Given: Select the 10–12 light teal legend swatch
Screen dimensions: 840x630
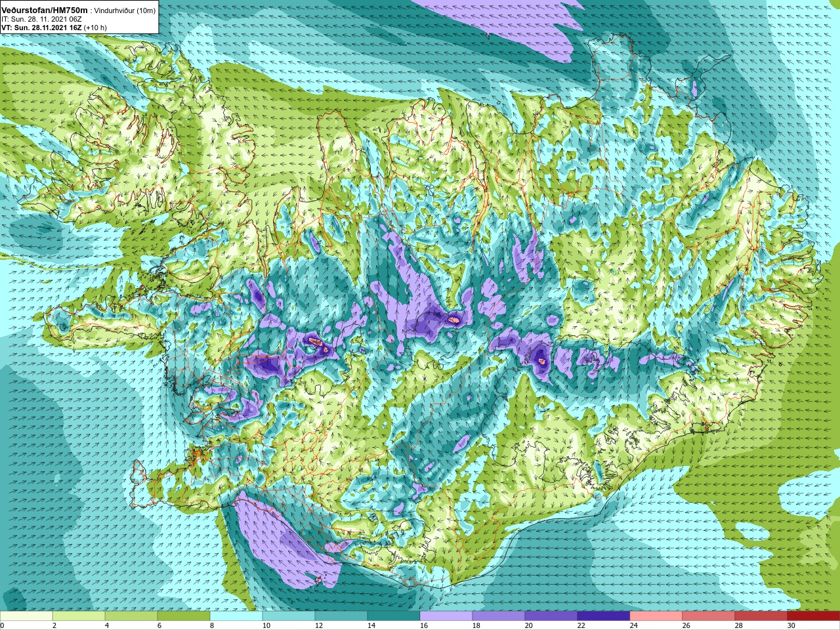Looking at the screenshot, I should [289, 616].
